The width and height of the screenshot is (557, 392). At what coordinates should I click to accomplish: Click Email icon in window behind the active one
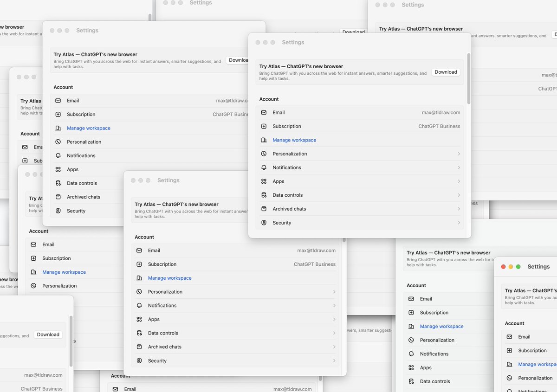click(411, 299)
